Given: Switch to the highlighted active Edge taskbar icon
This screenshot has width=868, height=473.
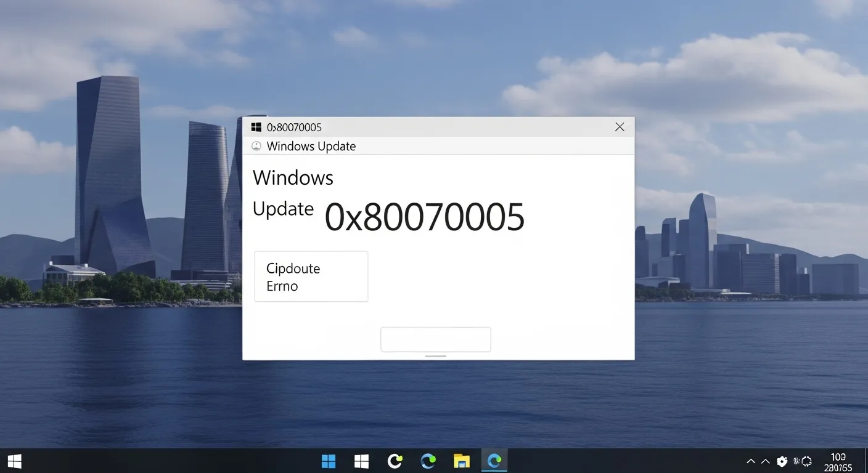Looking at the screenshot, I should point(494,461).
